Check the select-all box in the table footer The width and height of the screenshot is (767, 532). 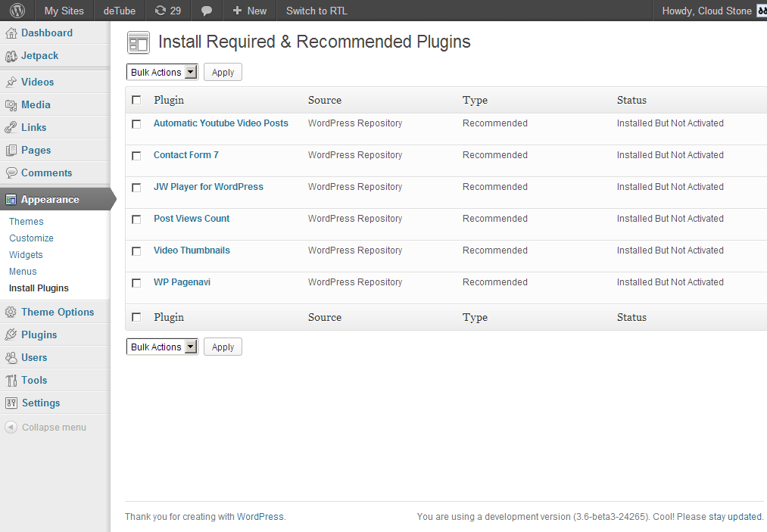(136, 317)
